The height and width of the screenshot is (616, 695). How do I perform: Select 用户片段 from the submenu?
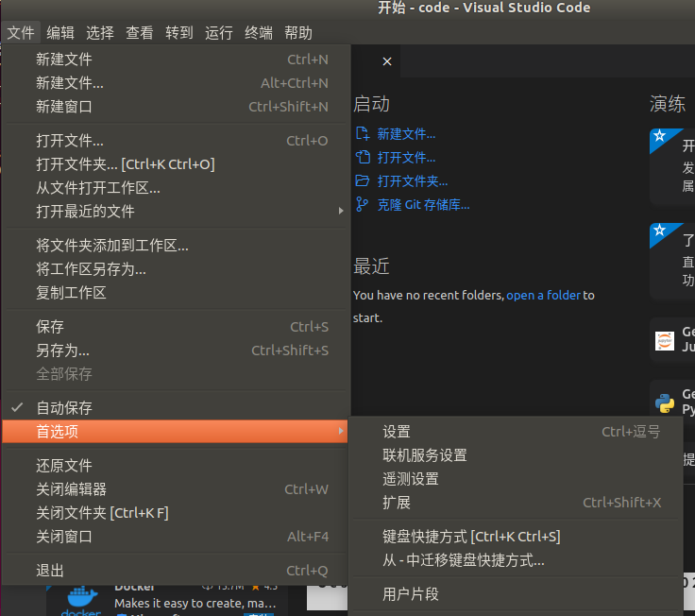[x=411, y=594]
